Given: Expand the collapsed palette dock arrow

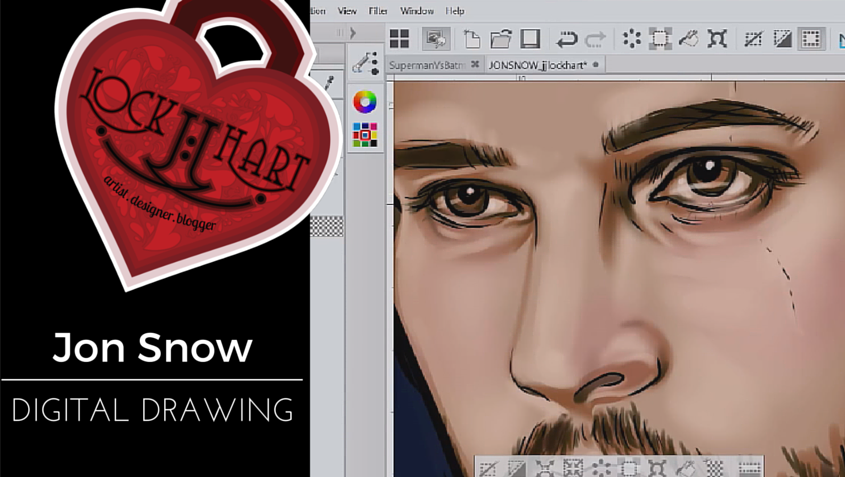Looking at the screenshot, I should (x=352, y=33).
